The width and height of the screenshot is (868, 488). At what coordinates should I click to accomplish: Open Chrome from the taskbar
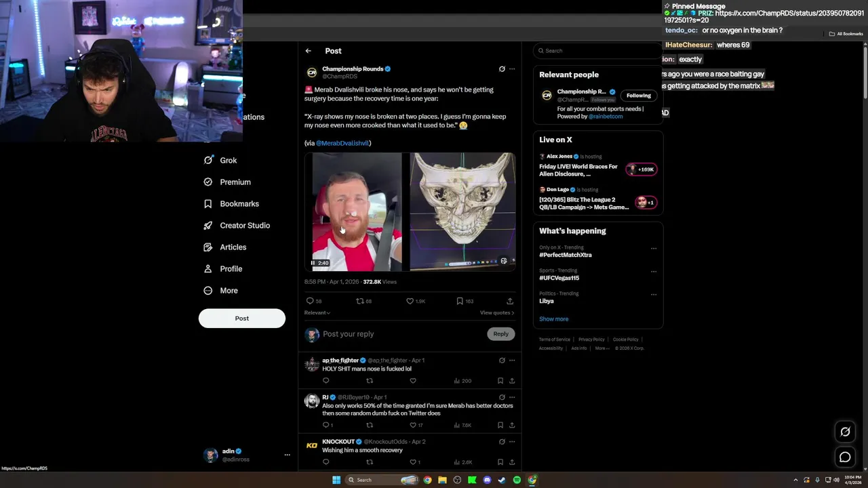tap(427, 480)
